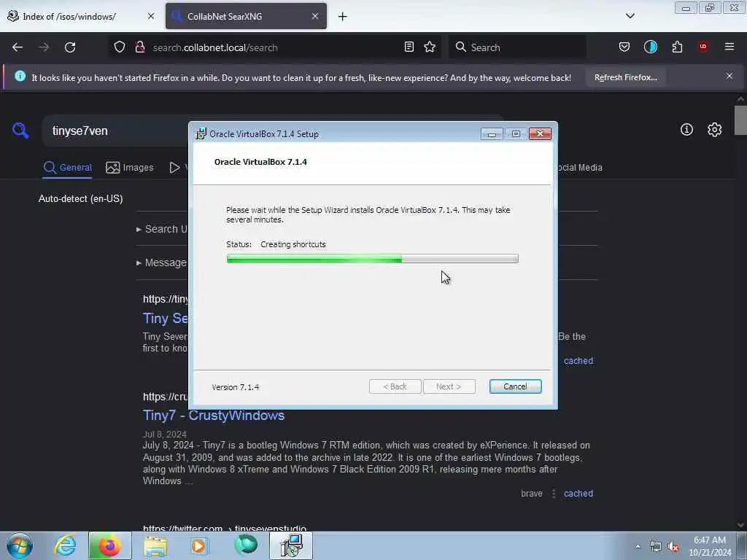
Task: Switch to Firefox on taskbar
Action: pos(109,545)
